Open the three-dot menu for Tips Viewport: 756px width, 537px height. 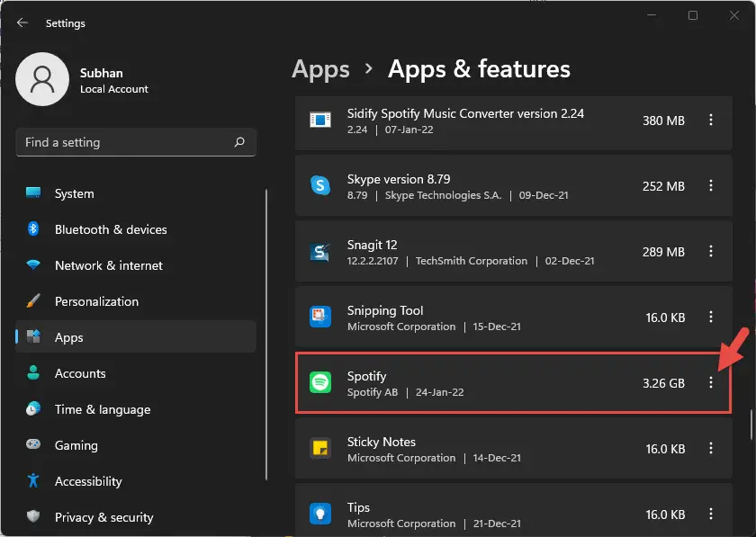711,514
